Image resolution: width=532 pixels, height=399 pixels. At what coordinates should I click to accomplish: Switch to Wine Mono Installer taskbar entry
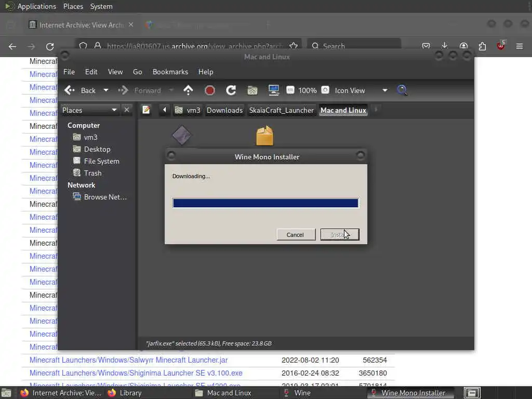click(x=411, y=393)
